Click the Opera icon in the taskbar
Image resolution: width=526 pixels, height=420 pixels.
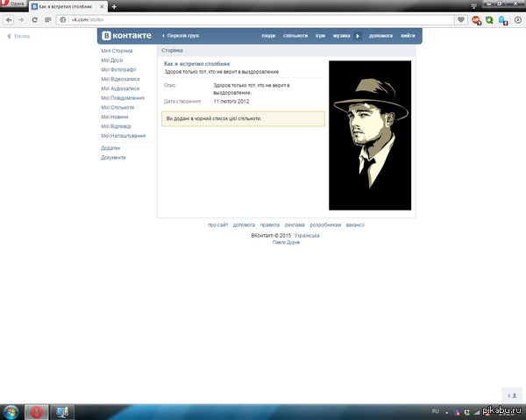[x=38, y=411]
